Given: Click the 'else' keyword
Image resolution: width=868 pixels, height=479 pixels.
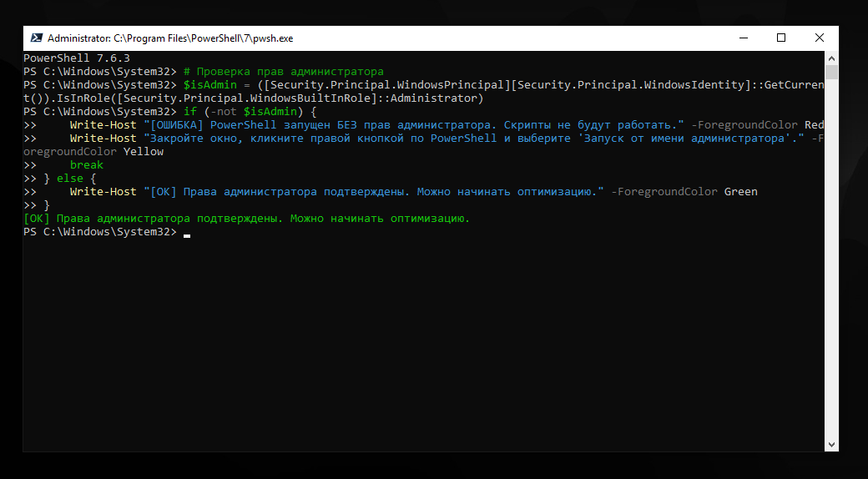Looking at the screenshot, I should pos(70,178).
